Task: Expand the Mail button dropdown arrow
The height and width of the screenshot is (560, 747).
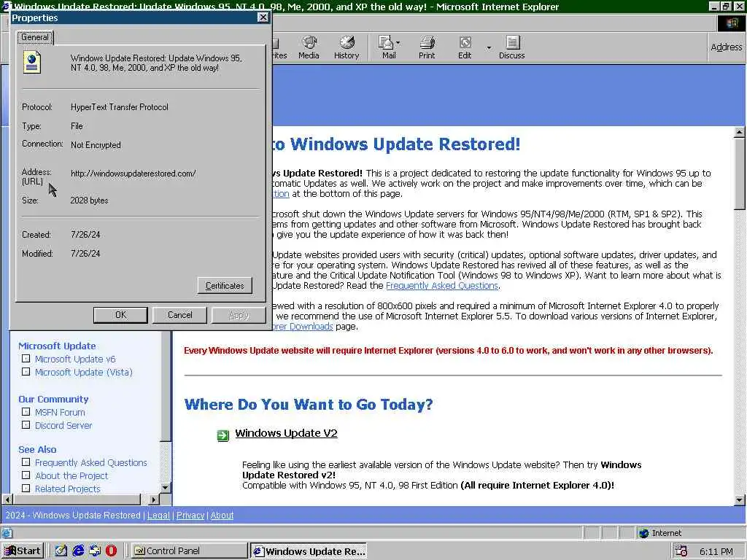Action: [x=398, y=43]
